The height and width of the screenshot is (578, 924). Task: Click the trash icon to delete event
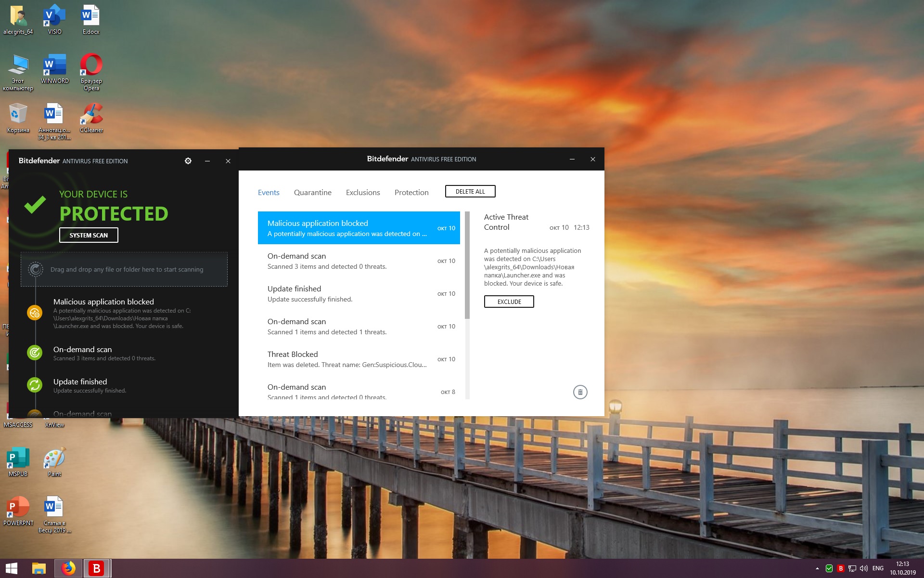pos(580,392)
